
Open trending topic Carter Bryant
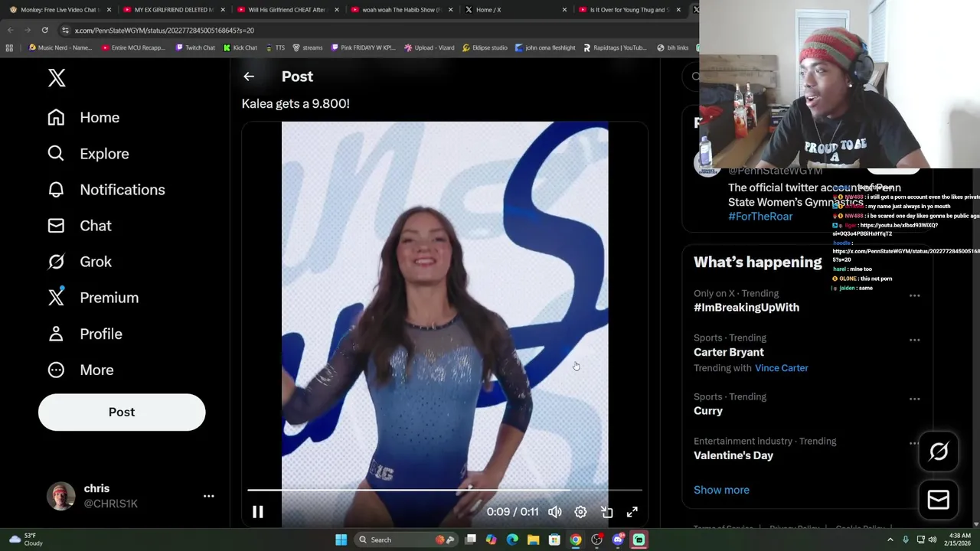pyautogui.click(x=729, y=352)
